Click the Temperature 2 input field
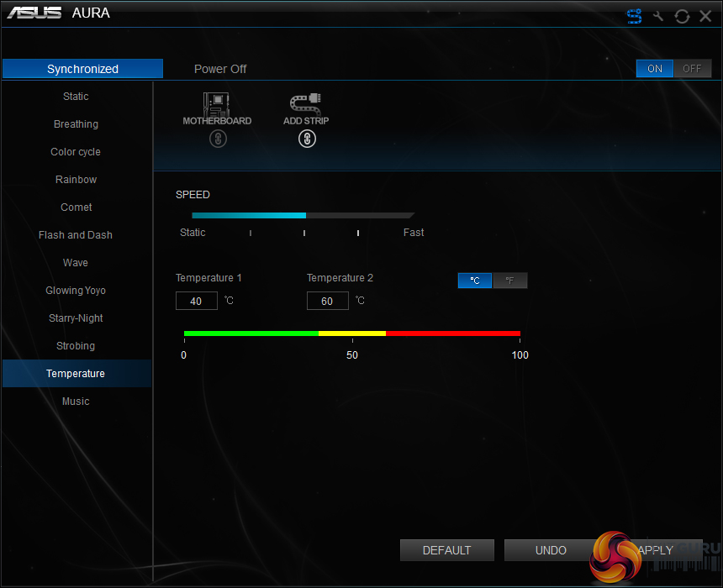This screenshot has width=723, height=588. (x=327, y=301)
